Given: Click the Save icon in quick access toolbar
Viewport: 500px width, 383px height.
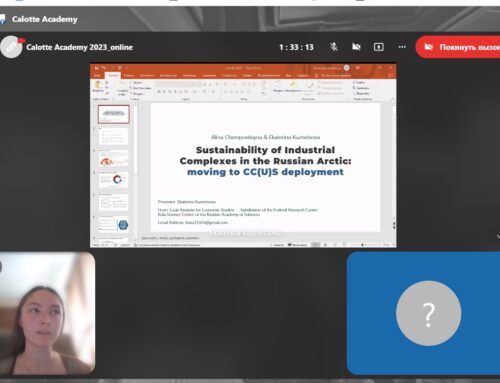Looking at the screenshot, I should pyautogui.click(x=96, y=68).
